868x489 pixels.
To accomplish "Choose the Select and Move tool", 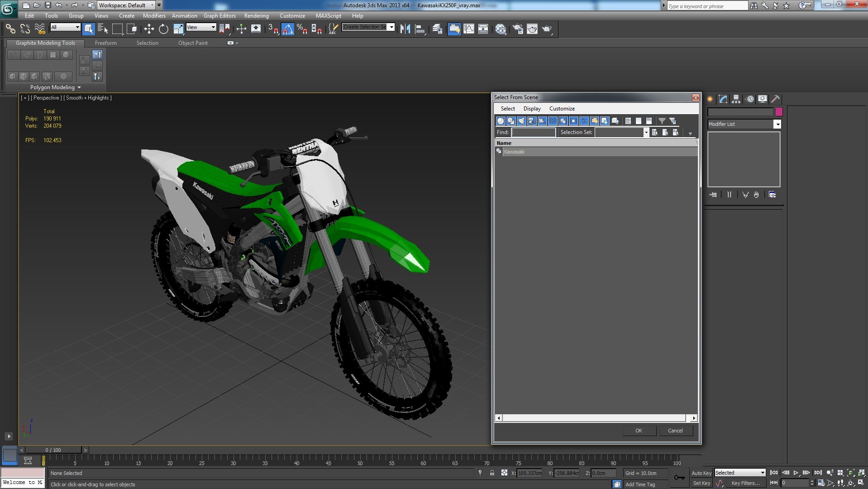I will [x=149, y=29].
